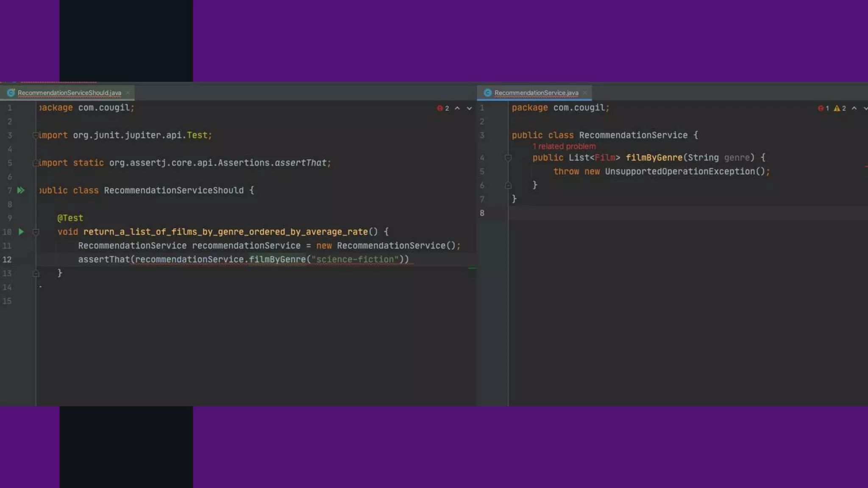868x488 pixels.
Task: Run the single test method gutter arrow
Action: (21, 232)
